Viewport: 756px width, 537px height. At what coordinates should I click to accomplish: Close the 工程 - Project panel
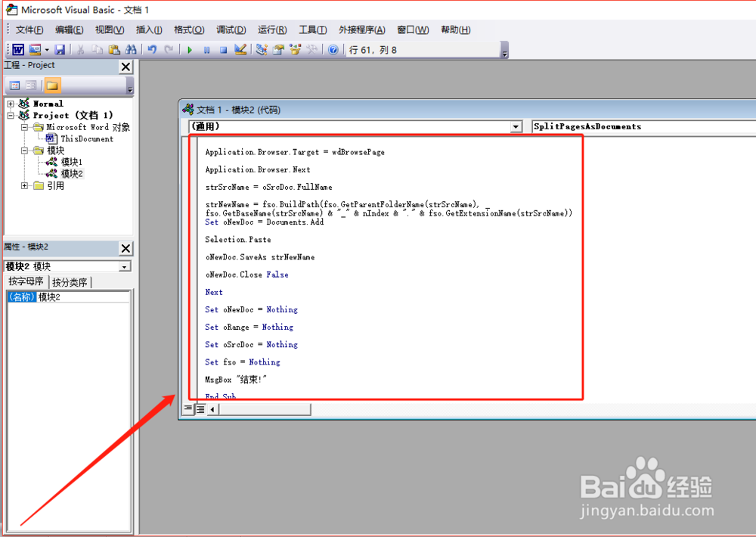click(125, 67)
